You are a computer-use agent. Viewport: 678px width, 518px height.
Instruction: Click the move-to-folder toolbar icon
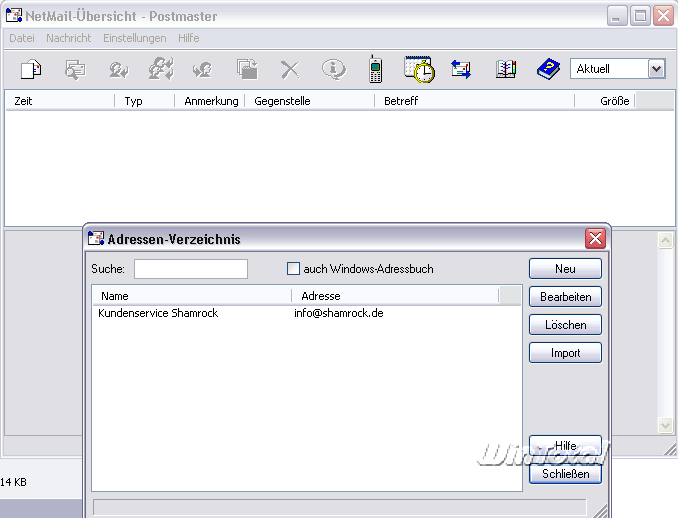(x=247, y=69)
